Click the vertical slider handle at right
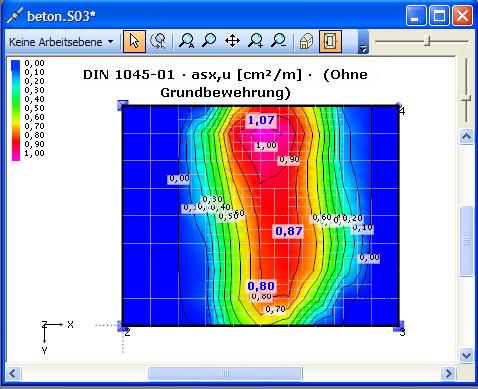 466,98
